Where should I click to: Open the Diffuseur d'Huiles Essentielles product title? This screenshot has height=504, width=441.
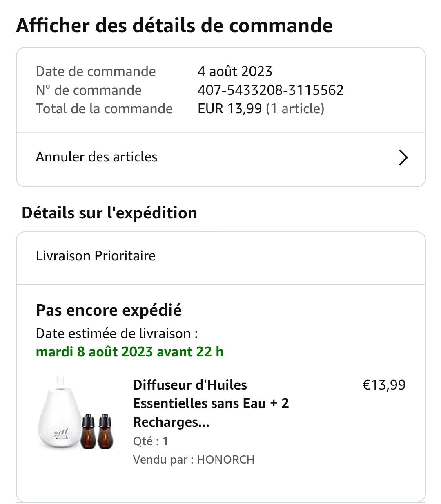(x=211, y=403)
